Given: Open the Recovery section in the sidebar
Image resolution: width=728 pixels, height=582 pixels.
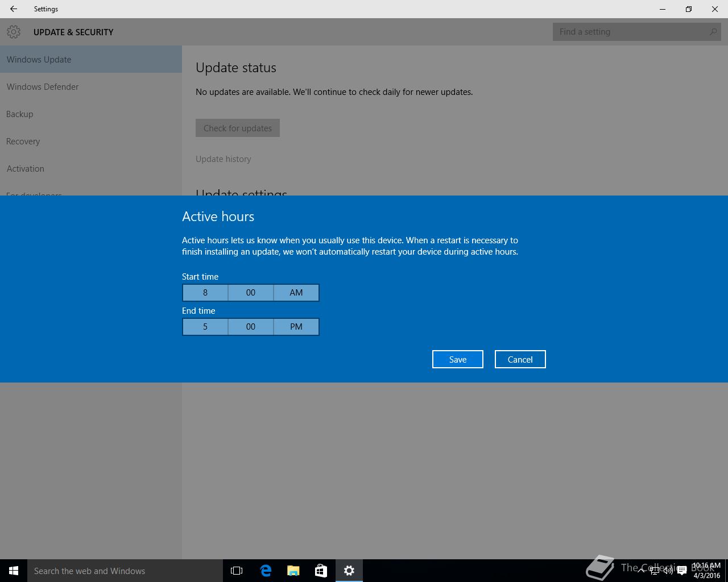Looking at the screenshot, I should tap(91, 141).
